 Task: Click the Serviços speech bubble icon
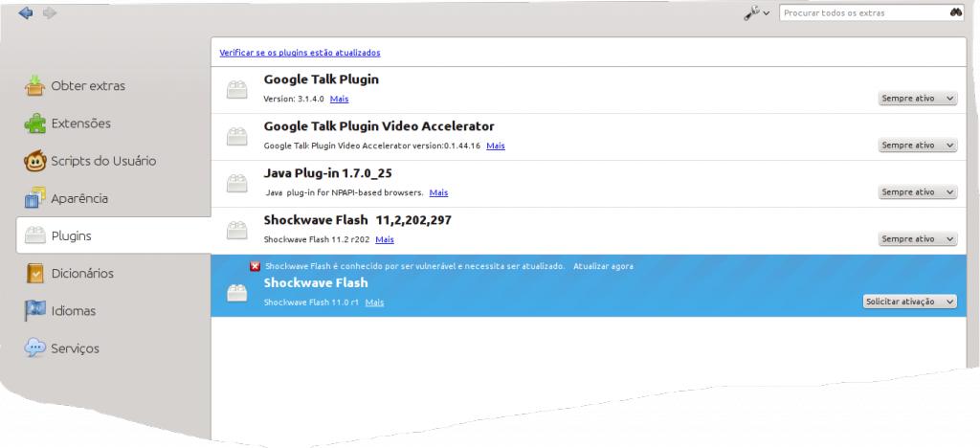tap(35, 347)
